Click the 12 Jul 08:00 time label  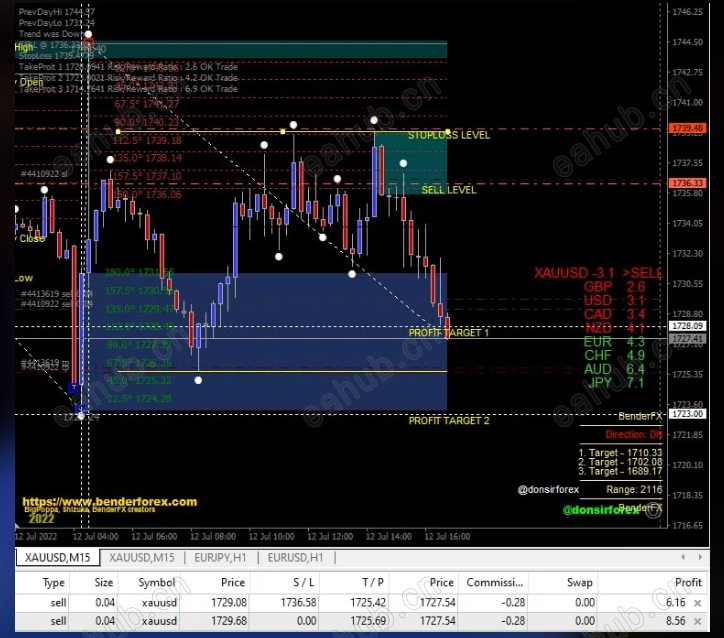click(213, 536)
